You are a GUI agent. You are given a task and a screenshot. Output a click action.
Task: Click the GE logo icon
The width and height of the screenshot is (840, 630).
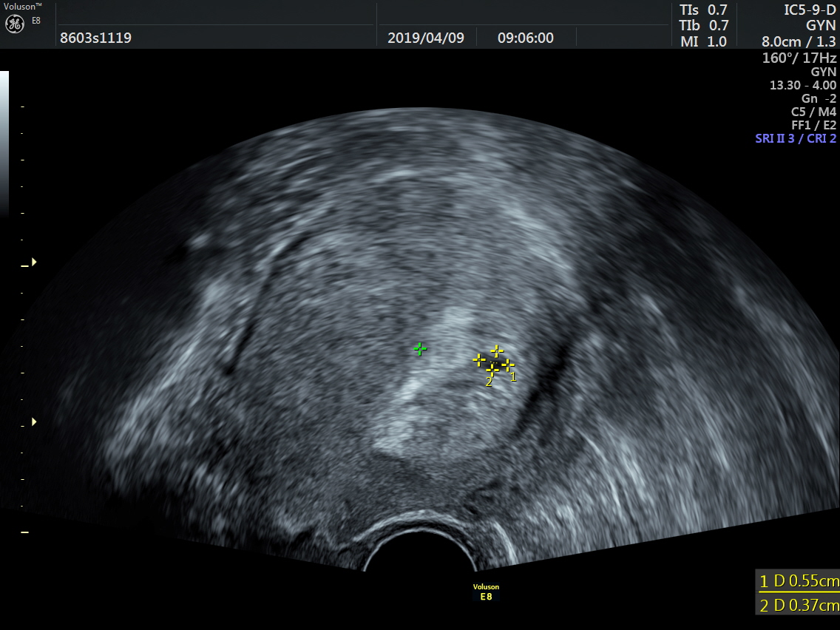pyautogui.click(x=15, y=24)
